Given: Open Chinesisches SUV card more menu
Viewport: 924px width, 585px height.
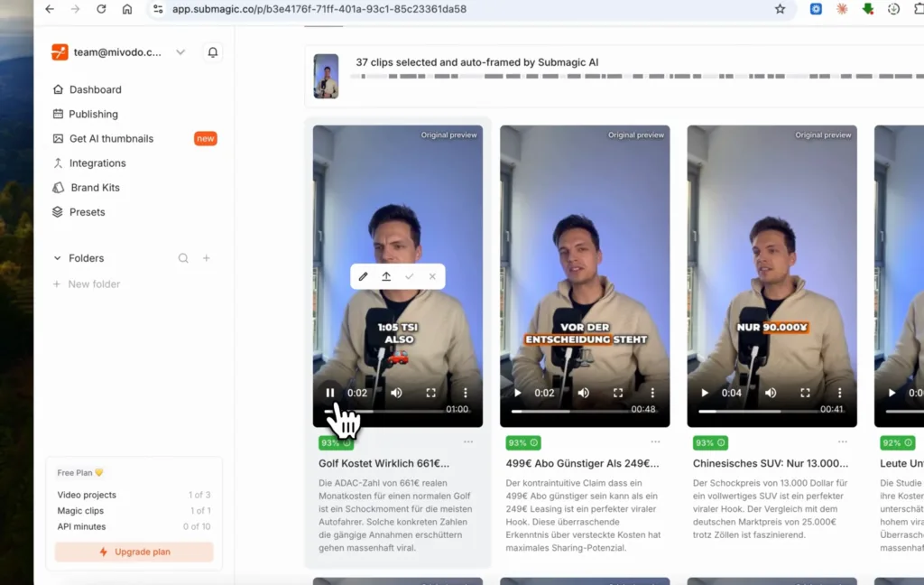Looking at the screenshot, I should click(843, 441).
